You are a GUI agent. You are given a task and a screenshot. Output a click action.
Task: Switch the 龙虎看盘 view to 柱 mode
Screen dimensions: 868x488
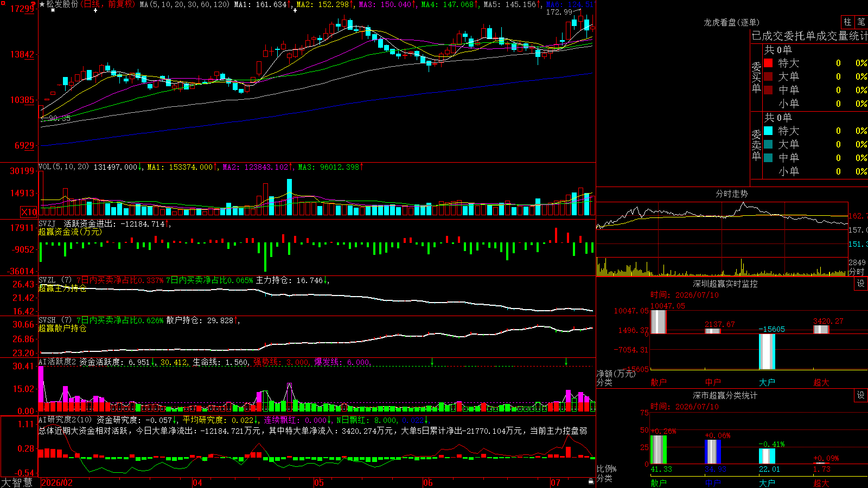[x=847, y=22]
